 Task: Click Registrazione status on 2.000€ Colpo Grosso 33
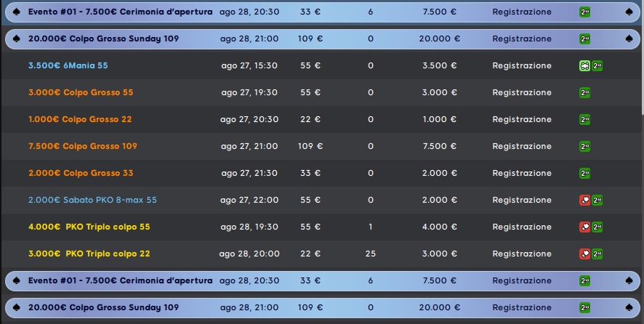522,174
